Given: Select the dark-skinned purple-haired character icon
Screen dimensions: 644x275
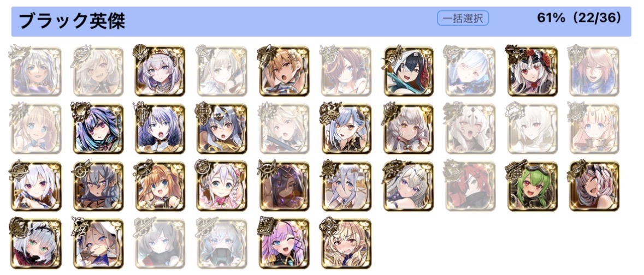Looking at the screenshot, I should 284,186.
